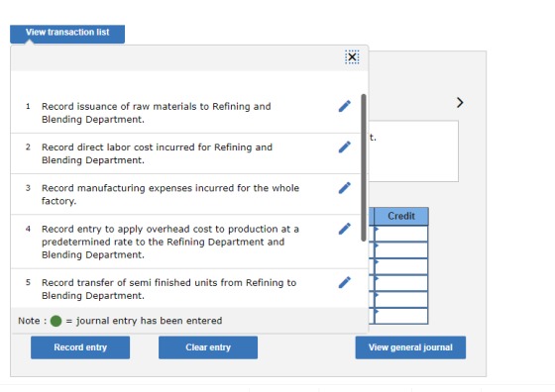Select last Credit column input cell
Image resolution: width=555 pixels, height=392 pixels.
click(401, 316)
